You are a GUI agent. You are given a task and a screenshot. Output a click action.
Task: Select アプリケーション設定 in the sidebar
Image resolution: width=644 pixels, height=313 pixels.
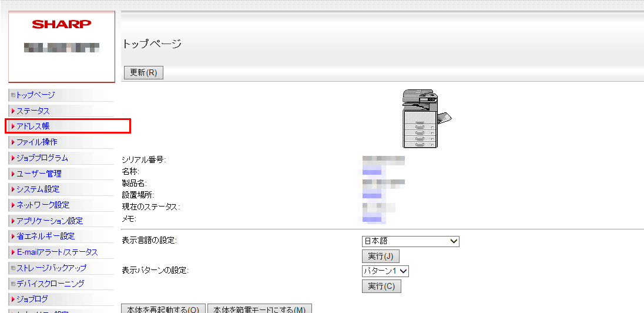[x=49, y=221]
